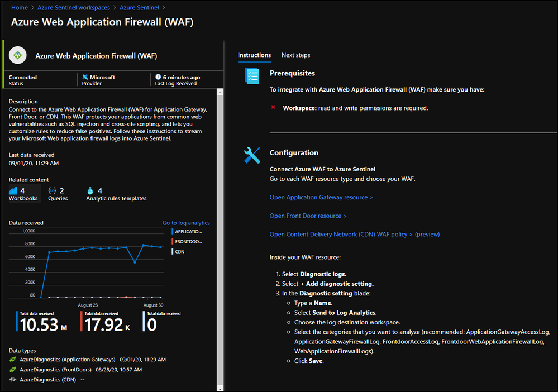Click the 'Select Diagnostic logs.' step
This screenshot has width=558, height=392.
pyautogui.click(x=314, y=274)
